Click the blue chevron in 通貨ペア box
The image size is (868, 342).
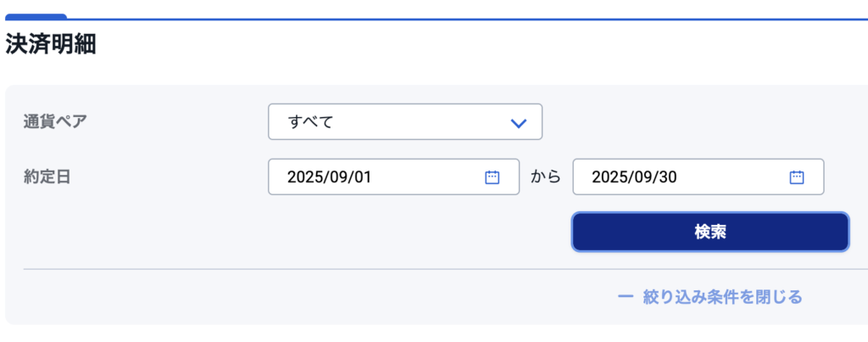point(519,122)
